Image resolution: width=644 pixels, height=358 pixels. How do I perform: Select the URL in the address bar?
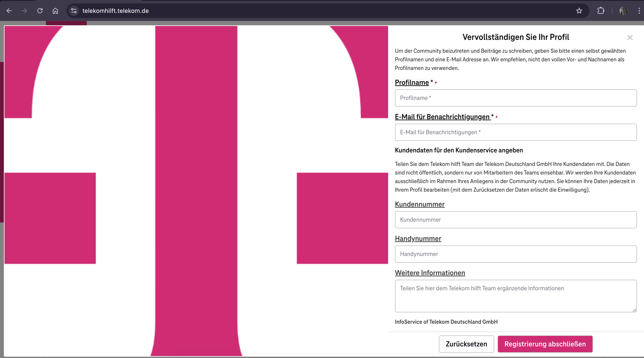[115, 11]
